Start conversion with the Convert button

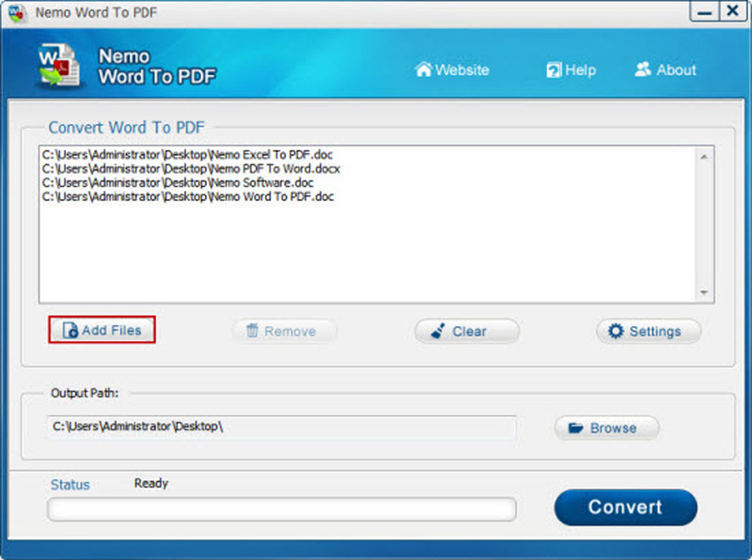pyautogui.click(x=625, y=507)
